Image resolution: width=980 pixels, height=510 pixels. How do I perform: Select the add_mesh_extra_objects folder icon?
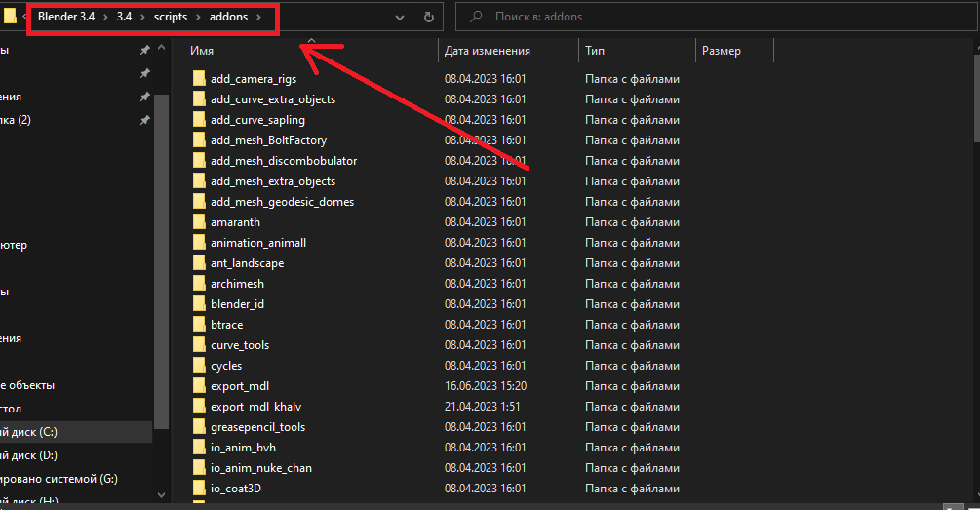[x=199, y=180]
